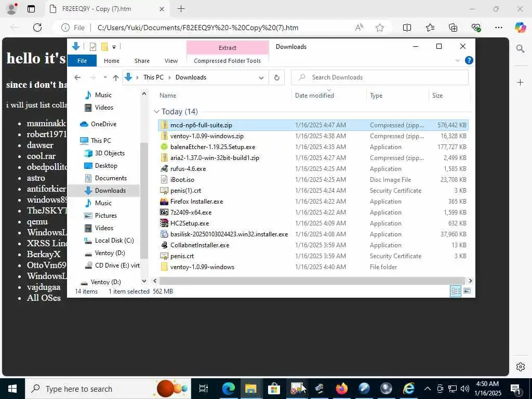Select penis.crt certificate icon
Screen dimensions: 532x399
[x=164, y=256]
